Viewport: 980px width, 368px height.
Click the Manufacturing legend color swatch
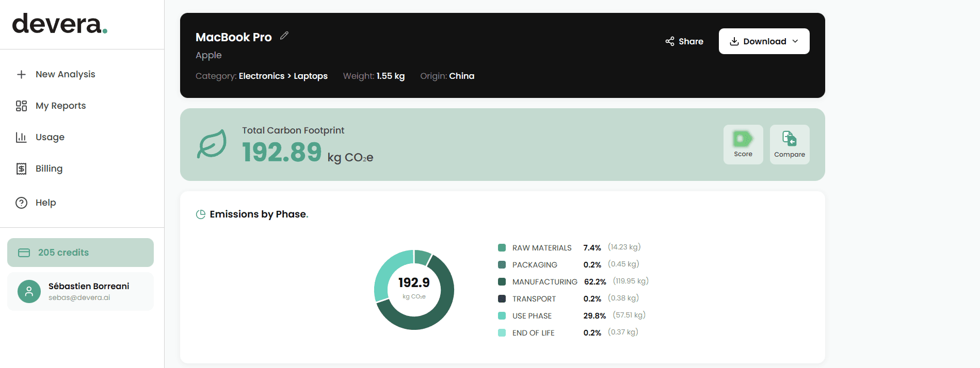502,281
